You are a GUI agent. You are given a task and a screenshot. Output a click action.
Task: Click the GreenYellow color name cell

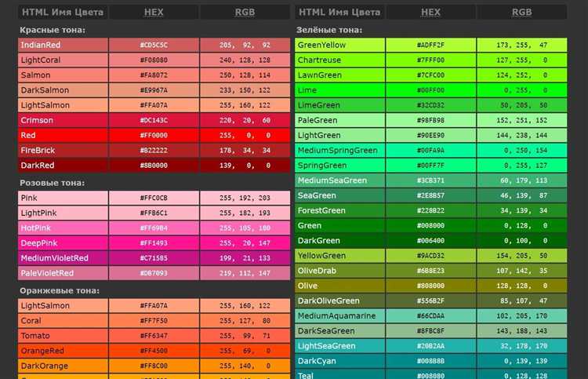339,45
